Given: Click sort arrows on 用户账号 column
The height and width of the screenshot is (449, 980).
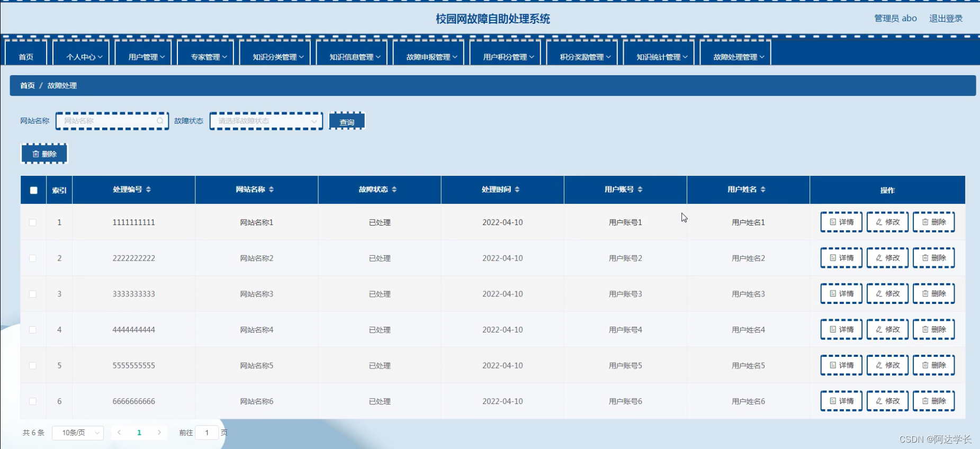Looking at the screenshot, I should pyautogui.click(x=640, y=190).
